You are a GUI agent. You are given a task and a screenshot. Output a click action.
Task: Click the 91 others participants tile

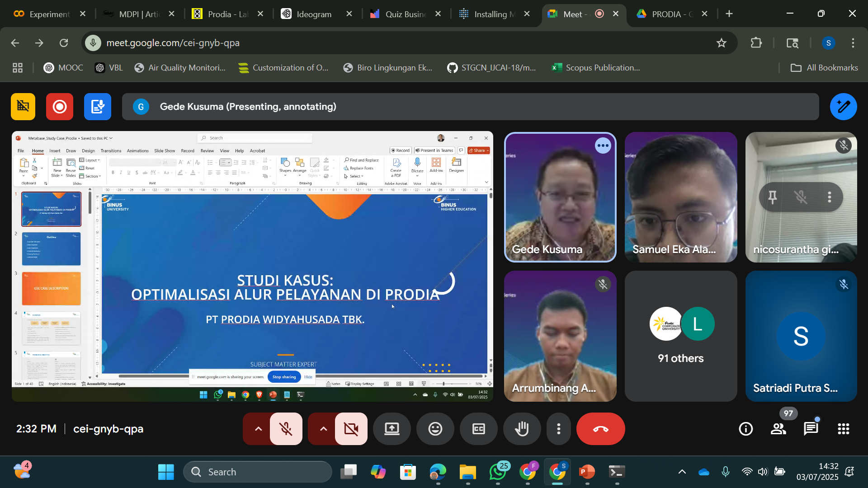(681, 336)
